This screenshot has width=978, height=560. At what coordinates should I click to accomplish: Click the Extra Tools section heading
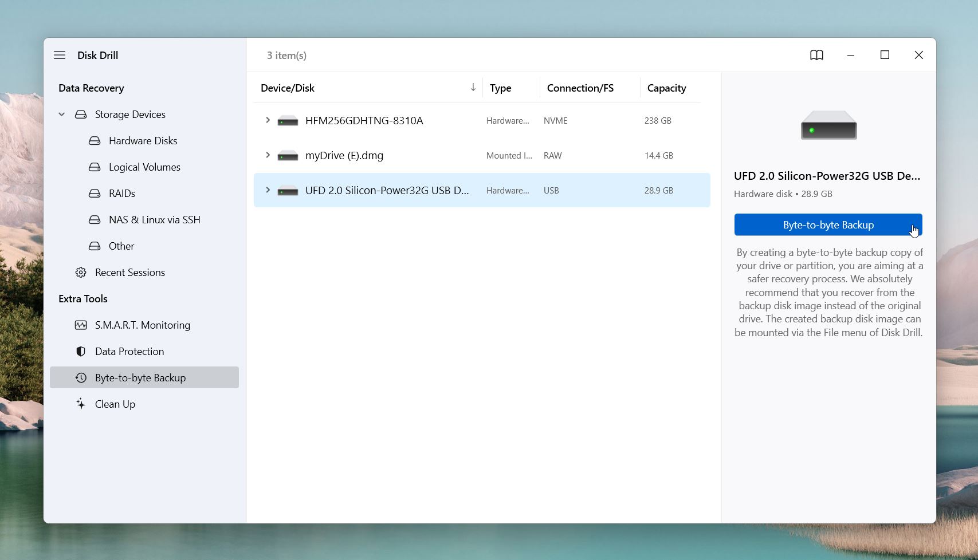pos(83,299)
